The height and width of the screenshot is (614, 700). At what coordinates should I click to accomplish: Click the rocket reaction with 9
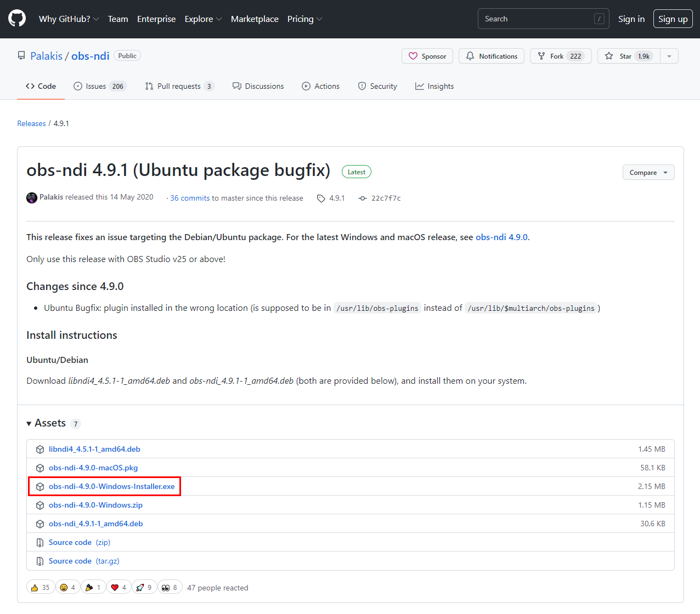144,587
